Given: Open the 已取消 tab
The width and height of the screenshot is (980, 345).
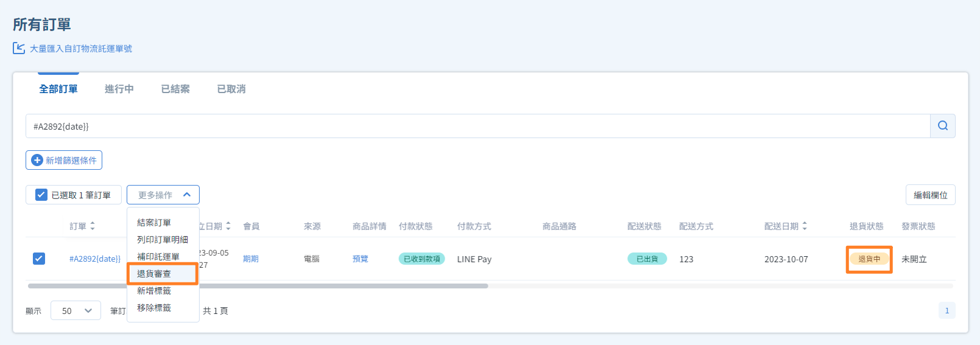Looking at the screenshot, I should pos(231,89).
